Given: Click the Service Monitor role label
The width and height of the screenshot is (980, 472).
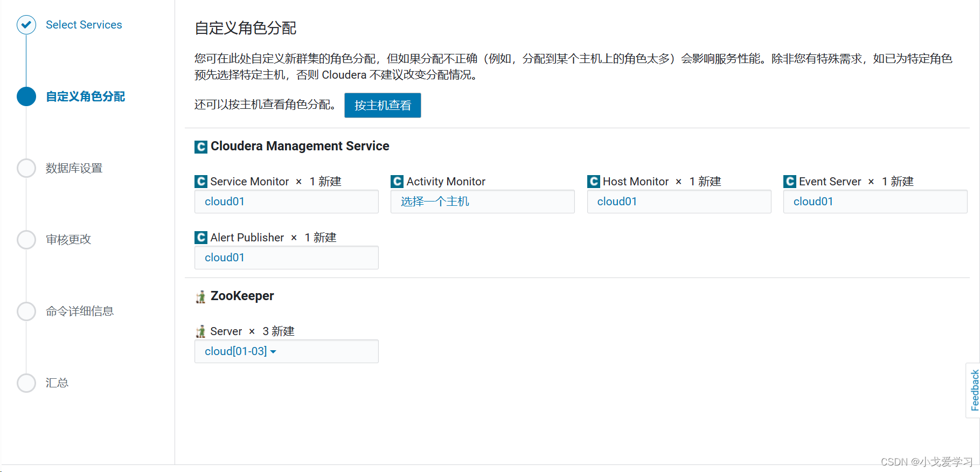Looking at the screenshot, I should coord(249,182).
